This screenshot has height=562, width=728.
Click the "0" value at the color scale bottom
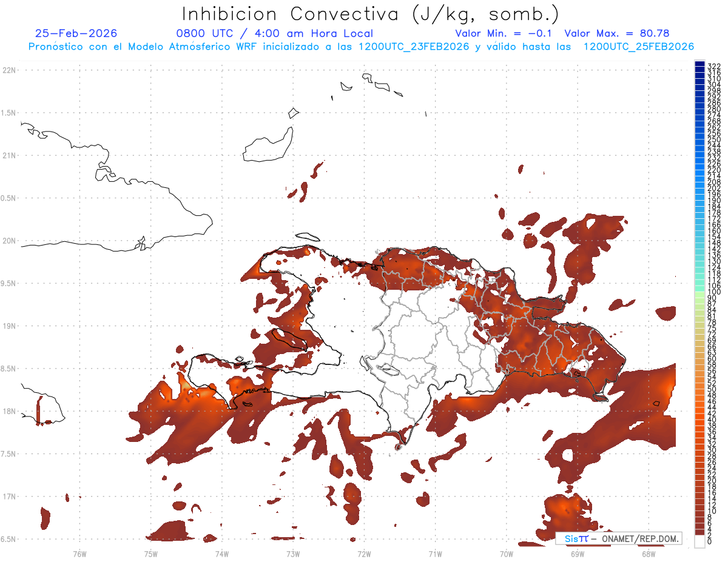(x=710, y=541)
